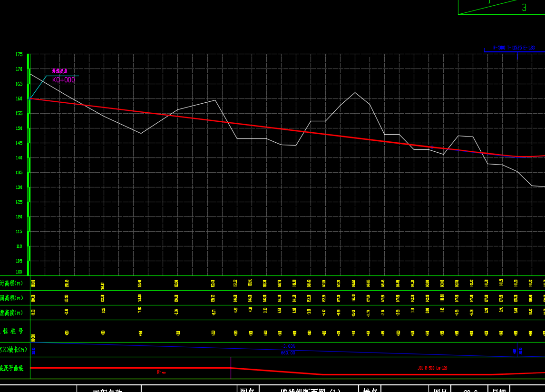This screenshot has width=545, height=392.
Task: Click the magenta Chinese text above K0+000
Action: coord(59,71)
